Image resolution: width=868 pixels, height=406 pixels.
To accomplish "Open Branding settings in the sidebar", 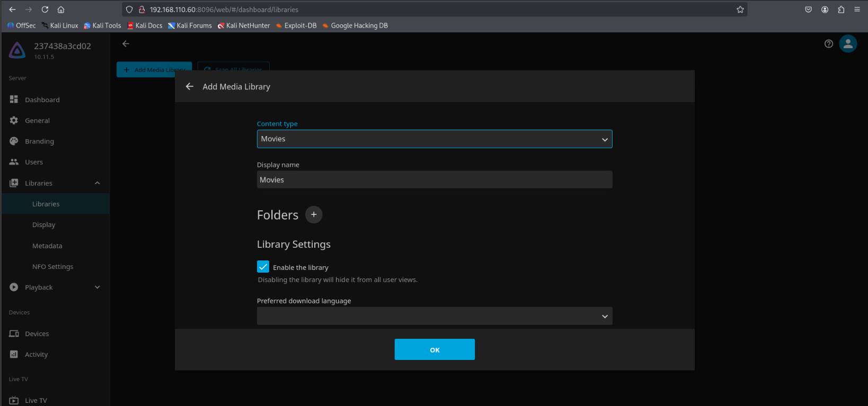I will (39, 141).
